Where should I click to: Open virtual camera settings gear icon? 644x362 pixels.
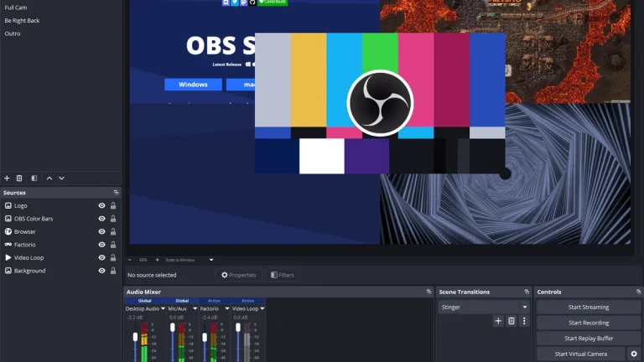634,354
